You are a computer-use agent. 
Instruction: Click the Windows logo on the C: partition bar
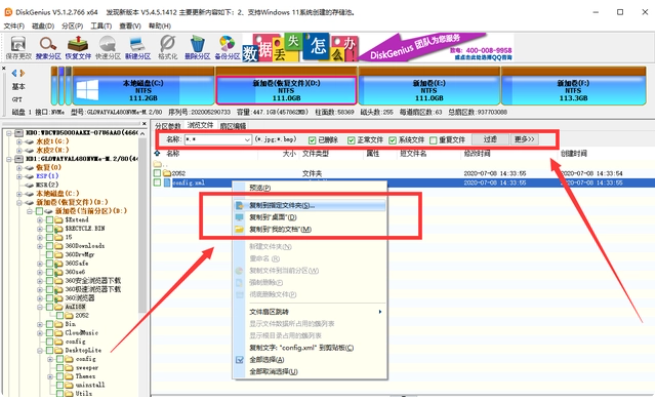pos(87,90)
